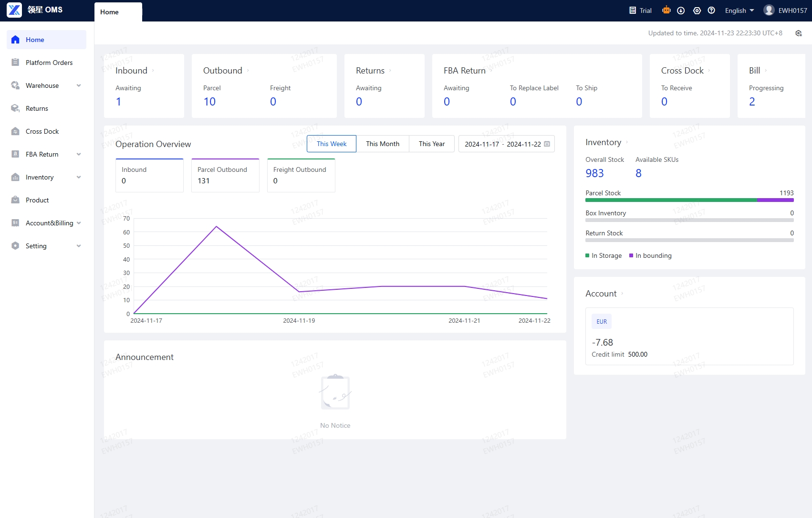The width and height of the screenshot is (812, 518).
Task: Click the orange robot assistant icon
Action: click(666, 10)
